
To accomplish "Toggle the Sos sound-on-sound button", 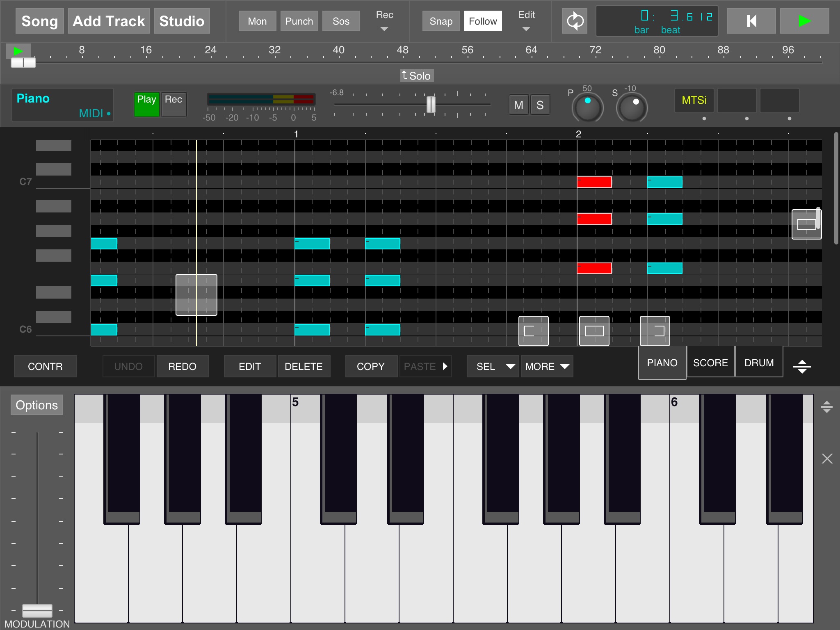I will [341, 21].
